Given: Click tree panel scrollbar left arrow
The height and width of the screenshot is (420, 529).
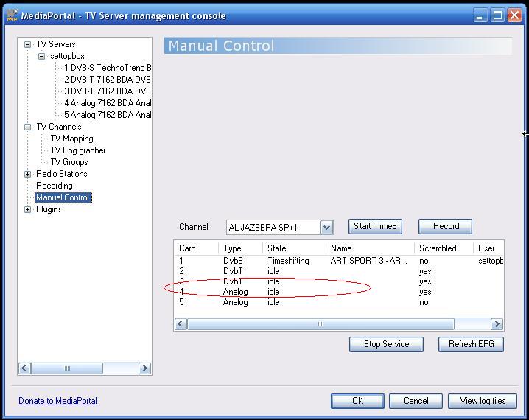Looking at the screenshot, I should coord(24,368).
